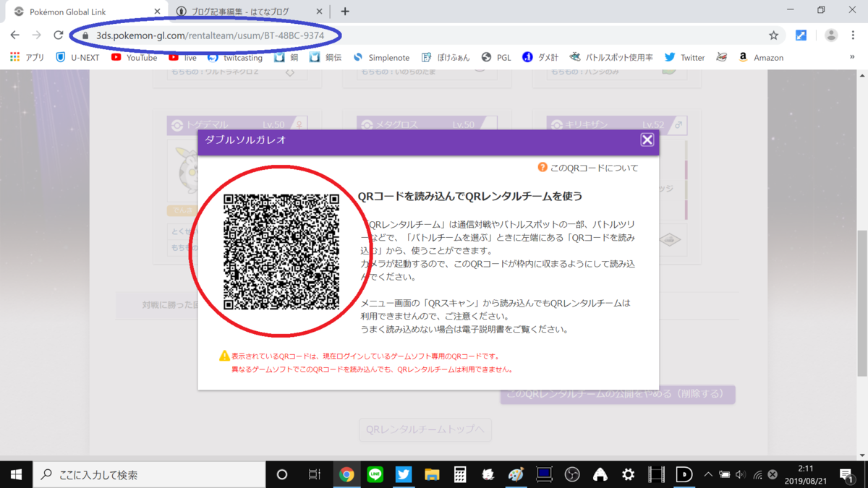
Task: Open the Paint palette app on taskbar
Action: 516,474
